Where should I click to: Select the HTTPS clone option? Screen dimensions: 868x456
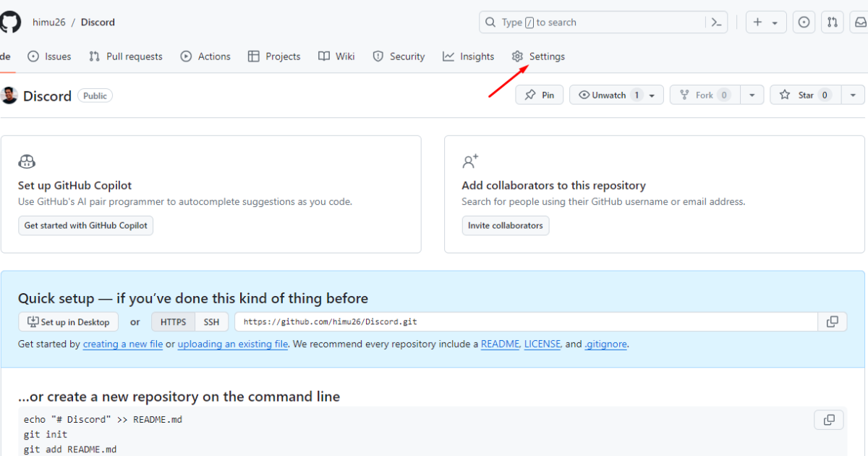click(173, 322)
